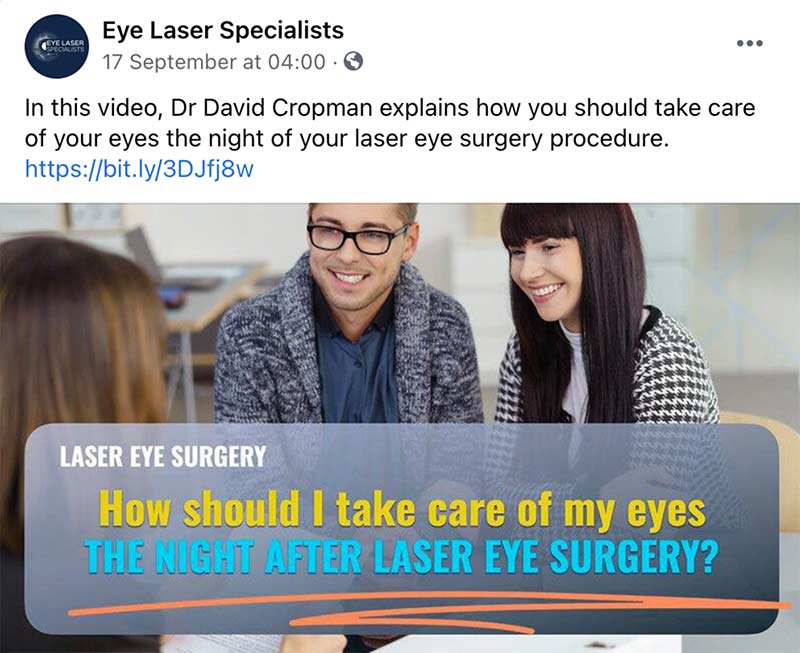Click the orange scribble underline graphic

(x=430, y=611)
